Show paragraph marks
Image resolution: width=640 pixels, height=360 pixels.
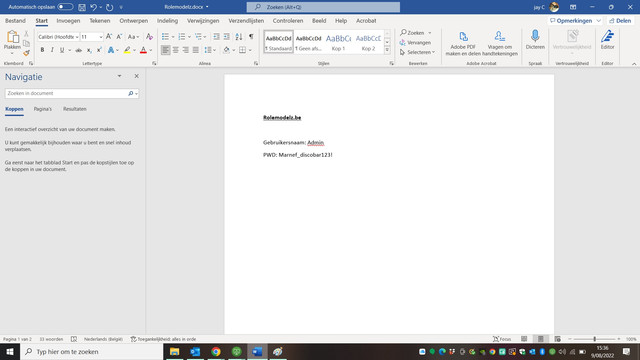point(251,37)
